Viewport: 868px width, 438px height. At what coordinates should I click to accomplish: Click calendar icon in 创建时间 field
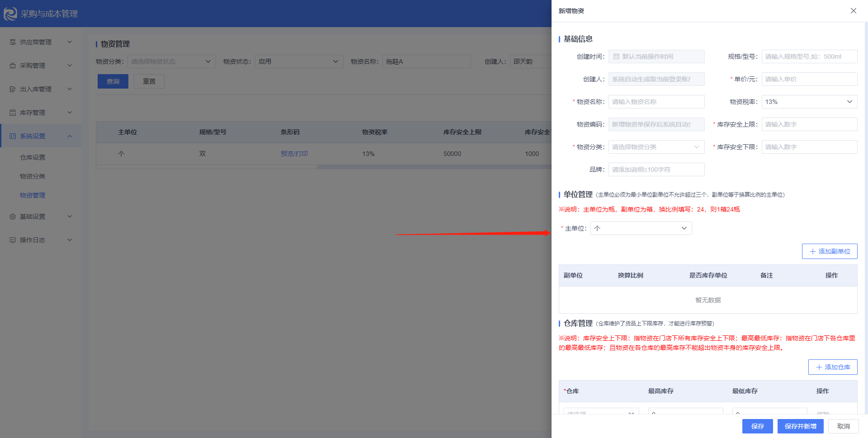tap(616, 57)
